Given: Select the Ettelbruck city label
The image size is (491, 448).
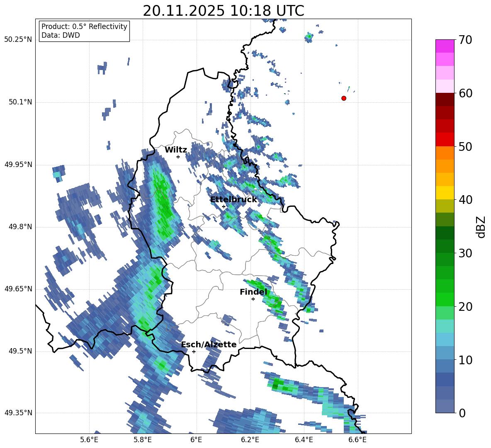Looking at the screenshot, I should point(233,200).
